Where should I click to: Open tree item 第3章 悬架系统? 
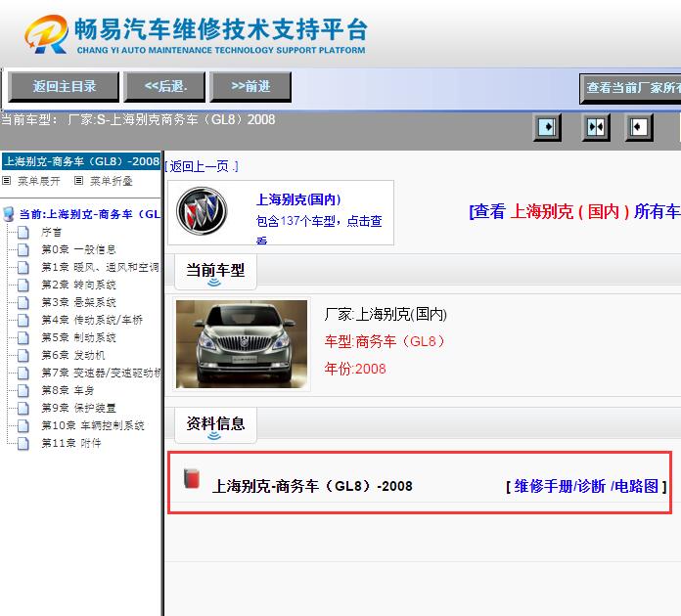[78, 302]
